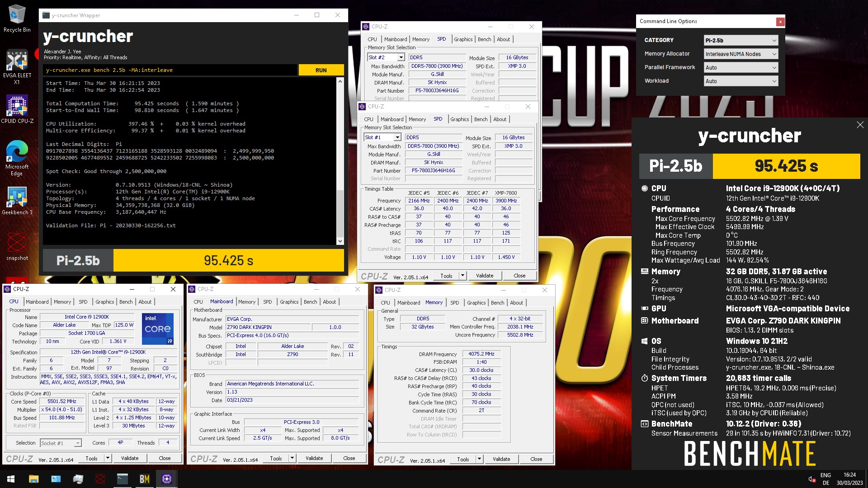The image size is (868, 488).
Task: Open CPUID CPU-Z desktop shortcut
Action: [17, 109]
